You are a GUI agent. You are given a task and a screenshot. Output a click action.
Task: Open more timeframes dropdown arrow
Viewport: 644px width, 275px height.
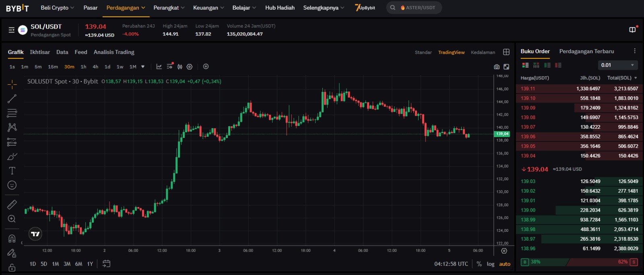[x=142, y=67]
